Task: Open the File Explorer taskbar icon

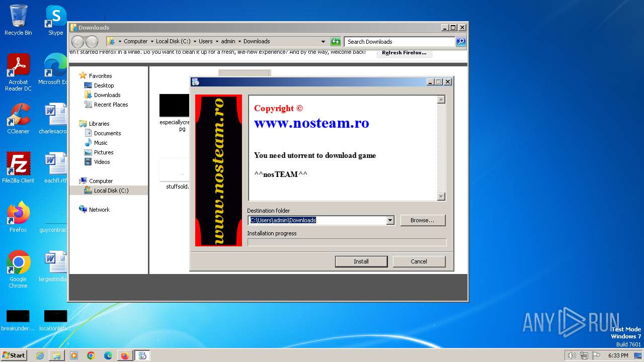Action: pos(57,355)
